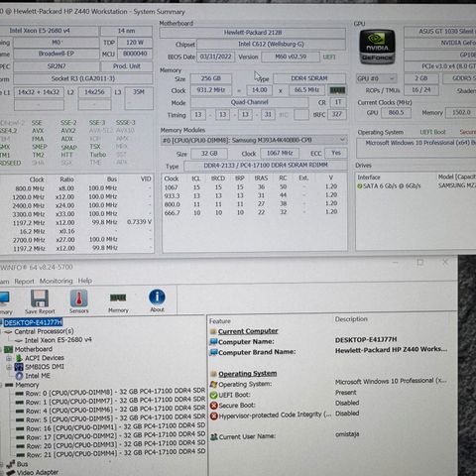The height and width of the screenshot is (476, 476).
Task: Select Row: 1 CPU0-DIMM7 memory entry
Action: (x=115, y=402)
